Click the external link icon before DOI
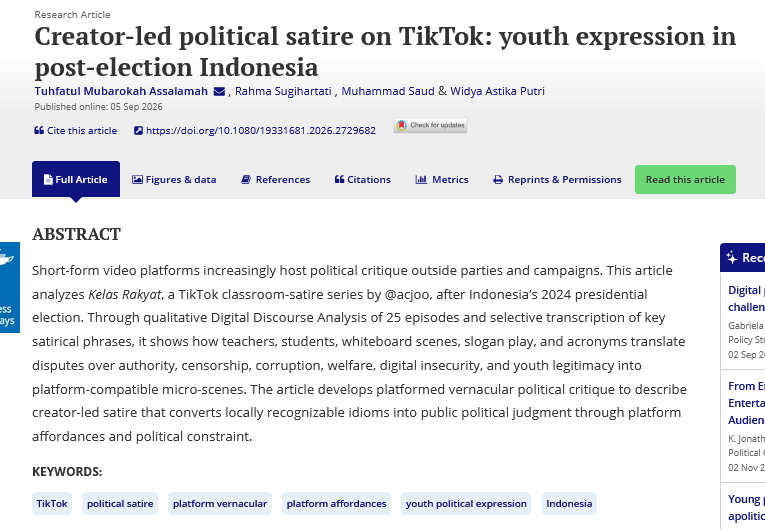The image size is (765, 529). (x=139, y=130)
